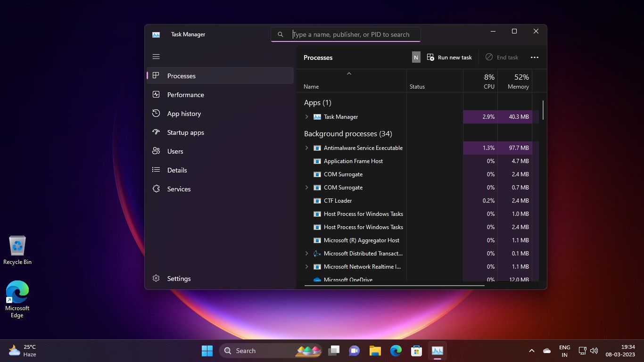Open Startup apps from the sidebar

[185, 132]
